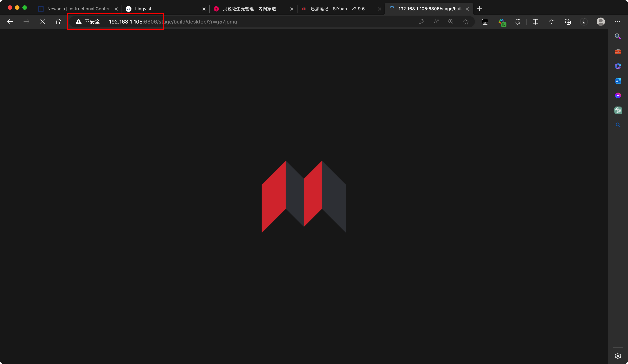Screen dimensions: 628x364
Task: Open Messenger in sidebar
Action: 618,95
